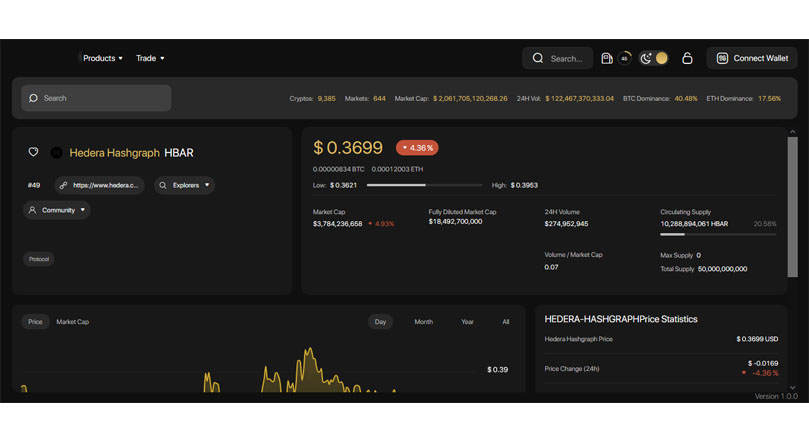Click the vertical scrollbar thumb on right

(x=792, y=207)
